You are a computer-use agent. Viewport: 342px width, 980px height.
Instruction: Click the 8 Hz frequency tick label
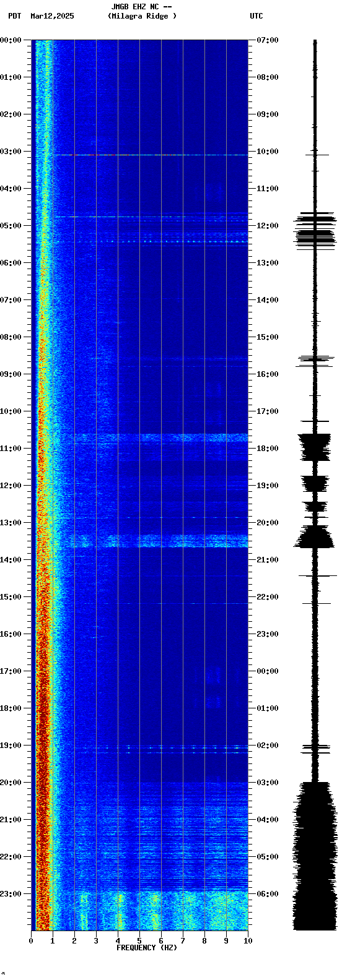pos(204,941)
